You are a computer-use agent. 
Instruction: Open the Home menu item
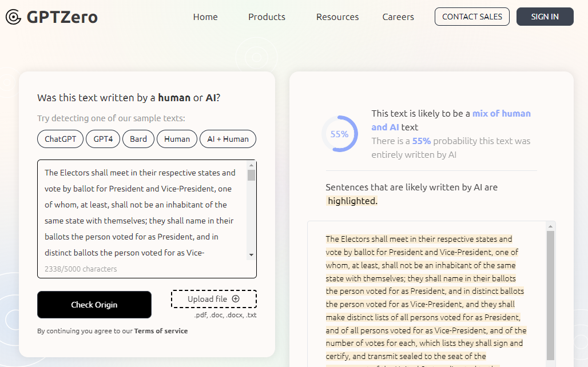(x=205, y=17)
